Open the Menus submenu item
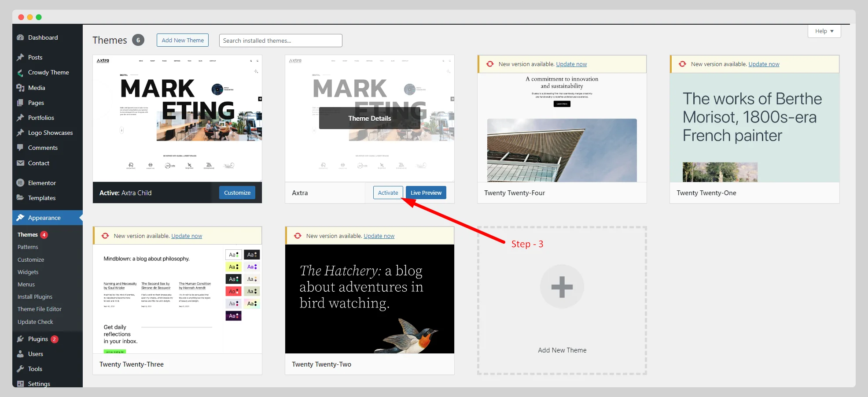Screen dimensions: 868x397 26,285
